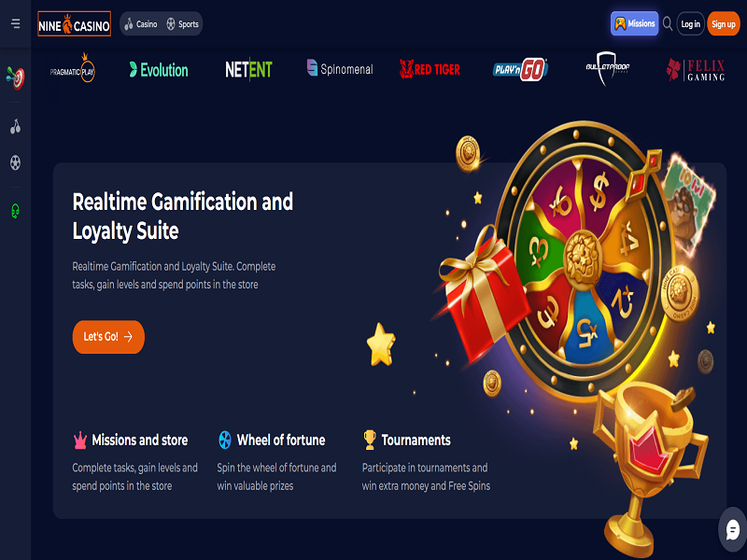Click the dartboard promotions icon in sidebar

[x=15, y=78]
